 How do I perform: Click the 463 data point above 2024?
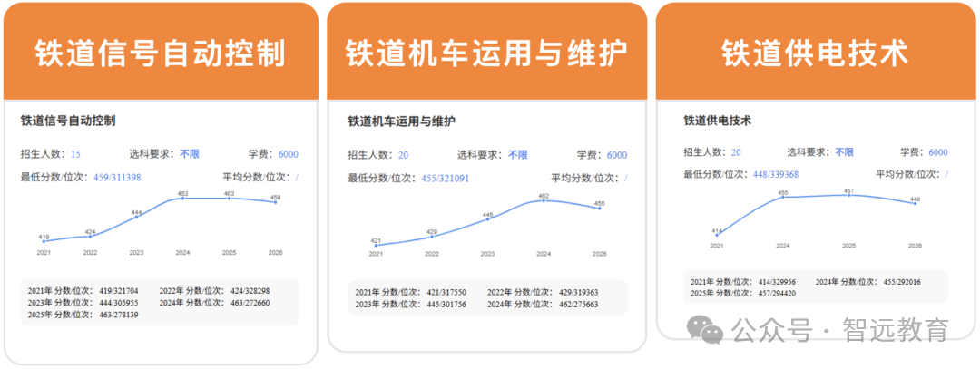click(x=182, y=198)
